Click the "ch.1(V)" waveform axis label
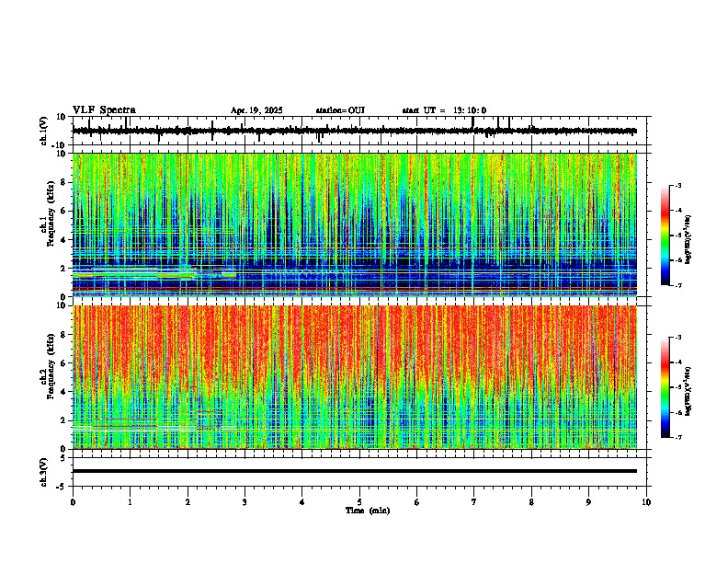 pyautogui.click(x=44, y=131)
